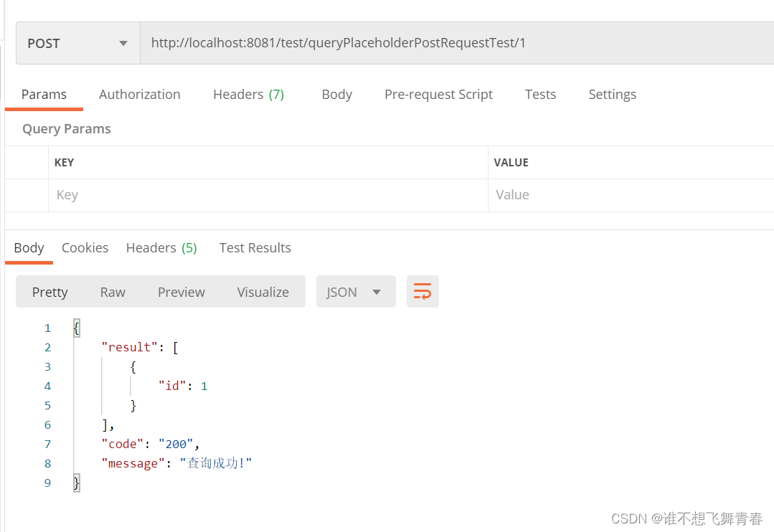Click the "查询成功!" message value

[x=216, y=463]
